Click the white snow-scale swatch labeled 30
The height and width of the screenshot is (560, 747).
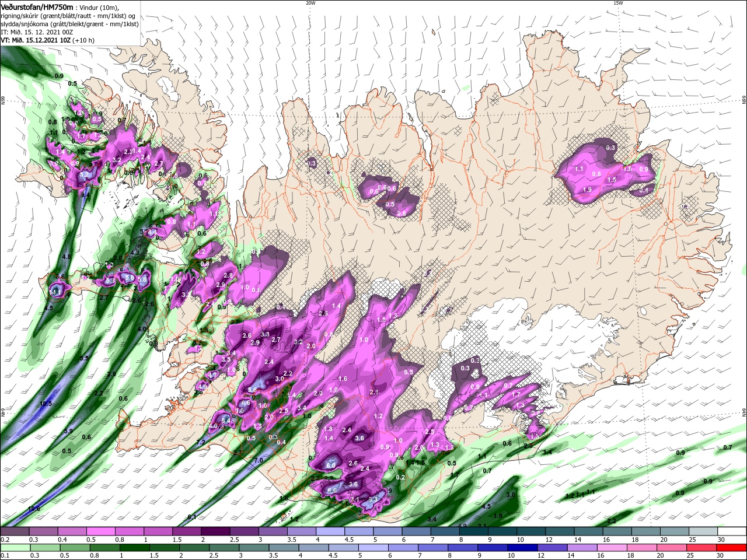click(x=732, y=531)
